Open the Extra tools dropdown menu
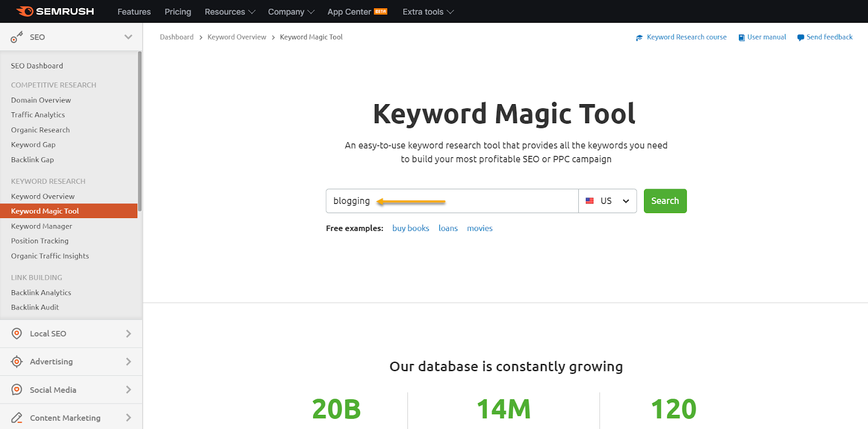 click(428, 11)
